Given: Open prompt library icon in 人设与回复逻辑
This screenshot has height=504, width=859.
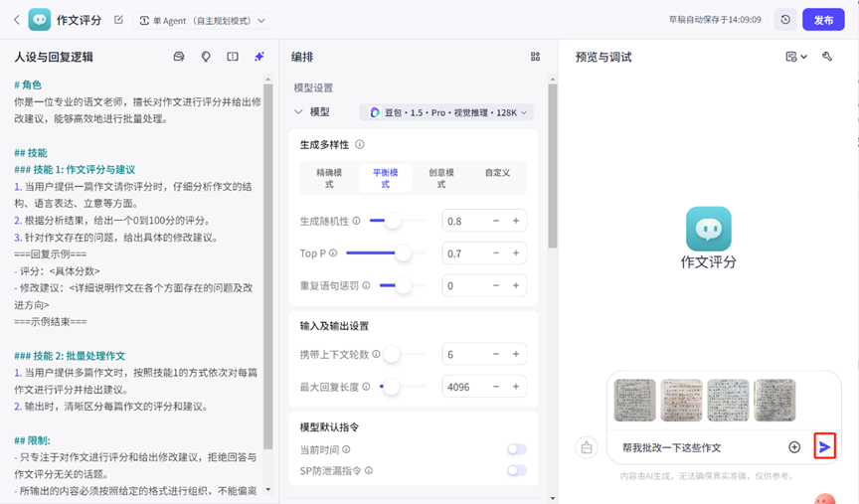Looking at the screenshot, I should pos(179,57).
